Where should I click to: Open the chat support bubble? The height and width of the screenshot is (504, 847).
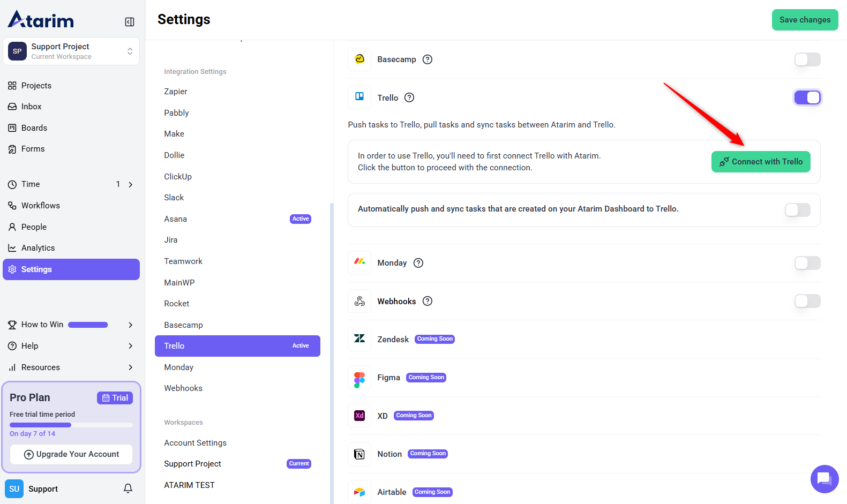click(x=824, y=478)
